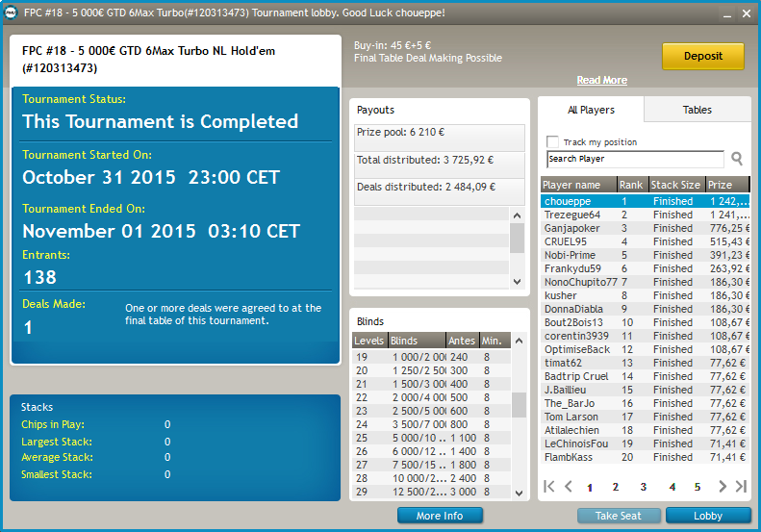This screenshot has height=532, width=761.
Task: Click the Min. column header
Action: click(495, 341)
